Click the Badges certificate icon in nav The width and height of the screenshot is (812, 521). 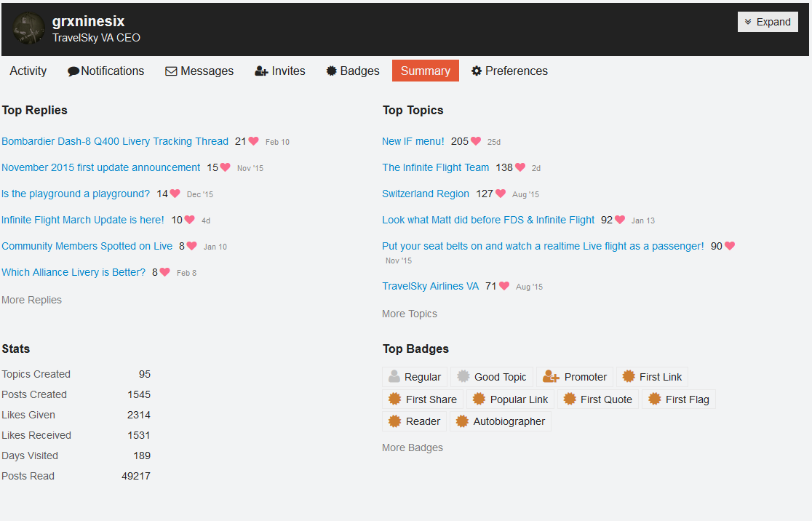pyautogui.click(x=332, y=71)
